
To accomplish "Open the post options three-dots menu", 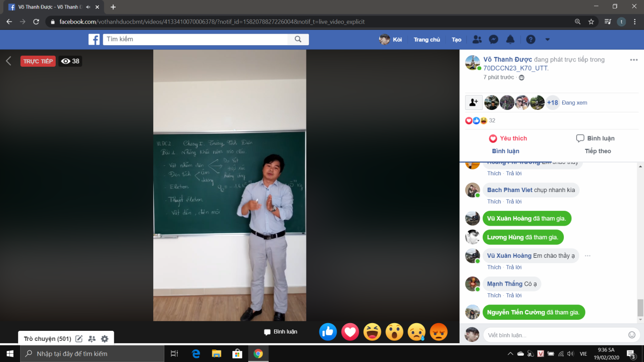I will (633, 60).
